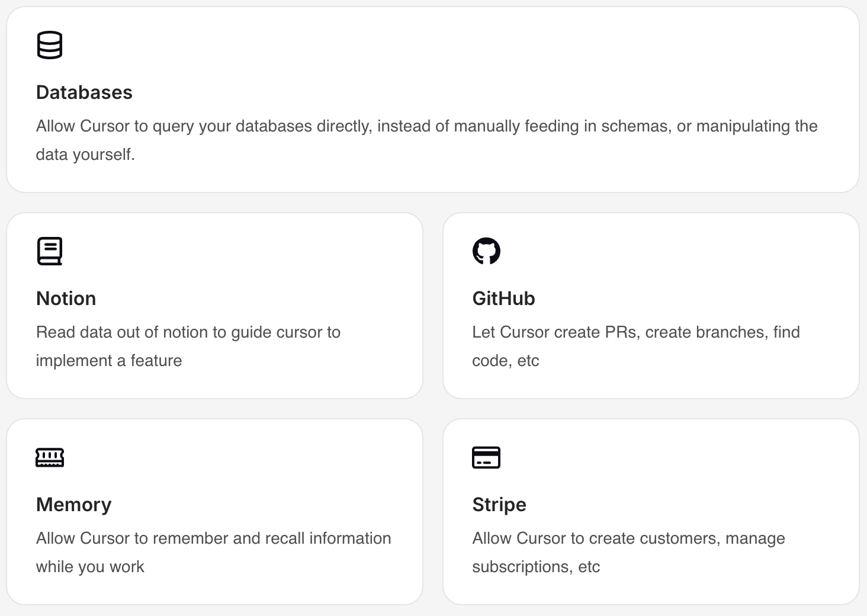Click GitHub description about creating PRs
This screenshot has height=616, width=867.
636,346
